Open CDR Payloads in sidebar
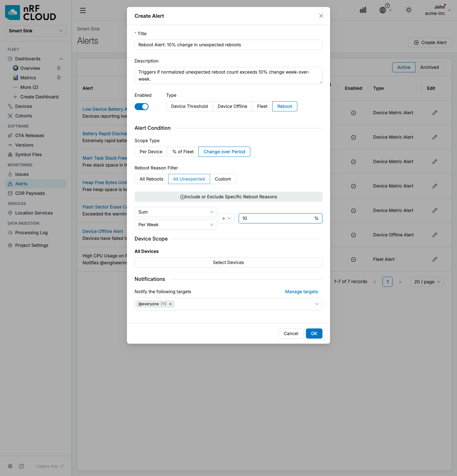This screenshot has height=476, width=457. [x=36, y=193]
